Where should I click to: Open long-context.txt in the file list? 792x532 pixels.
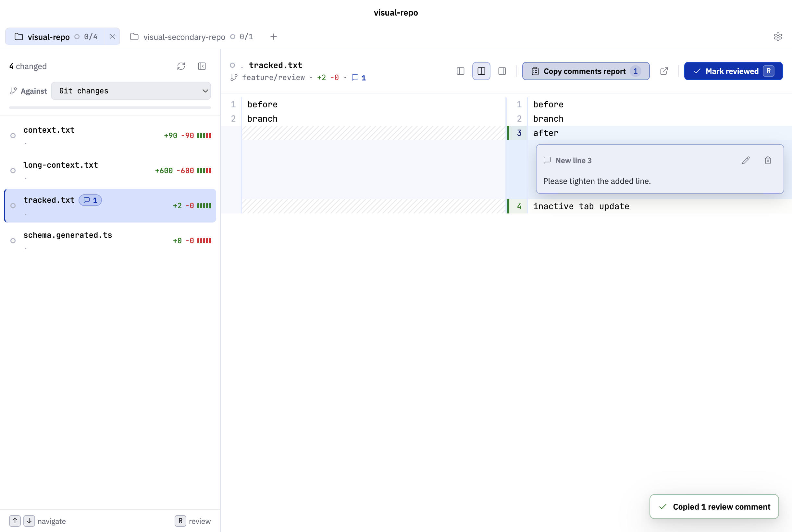(x=110, y=171)
